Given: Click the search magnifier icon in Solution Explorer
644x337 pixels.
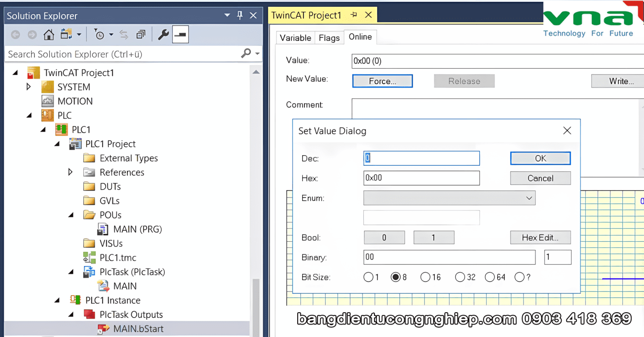Looking at the screenshot, I should pyautogui.click(x=246, y=54).
